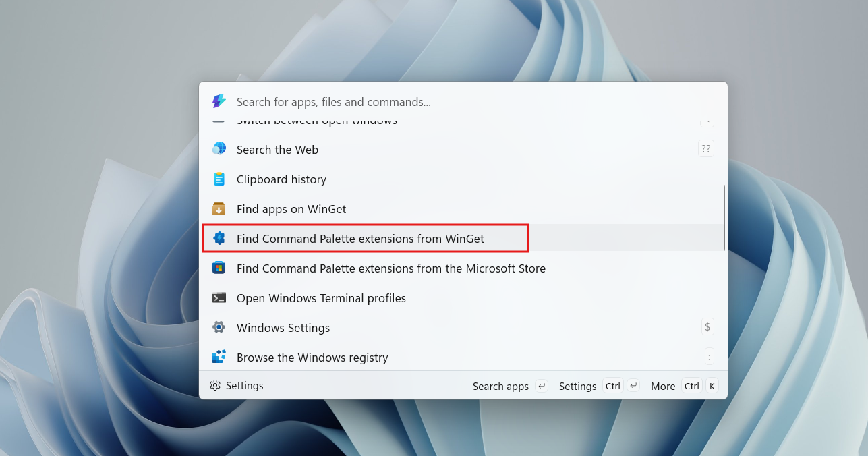This screenshot has height=456, width=868.
Task: Click the results list vertical scrollbar
Action: tap(724, 217)
